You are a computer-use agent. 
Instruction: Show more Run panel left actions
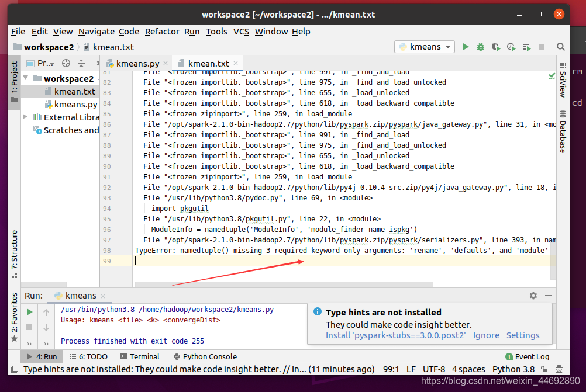pyautogui.click(x=29, y=344)
